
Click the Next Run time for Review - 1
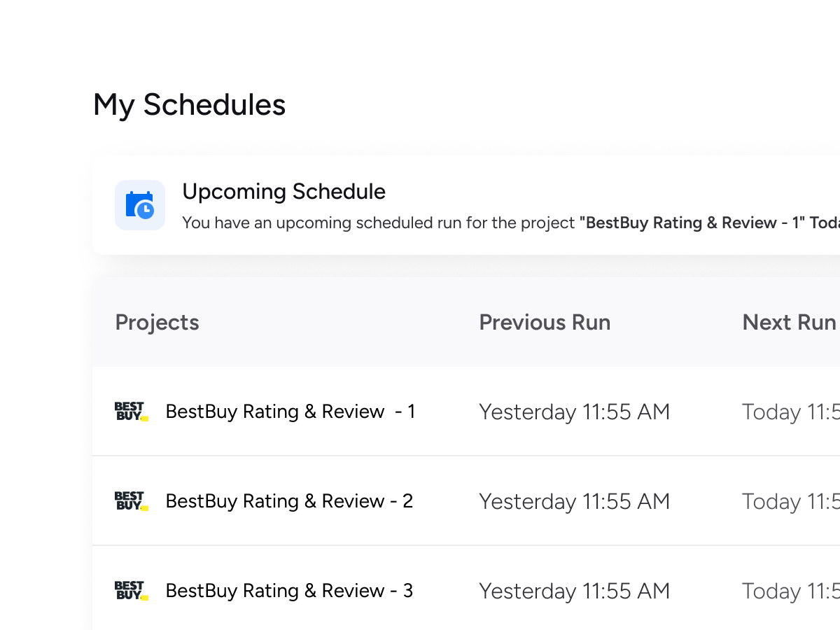coord(790,412)
